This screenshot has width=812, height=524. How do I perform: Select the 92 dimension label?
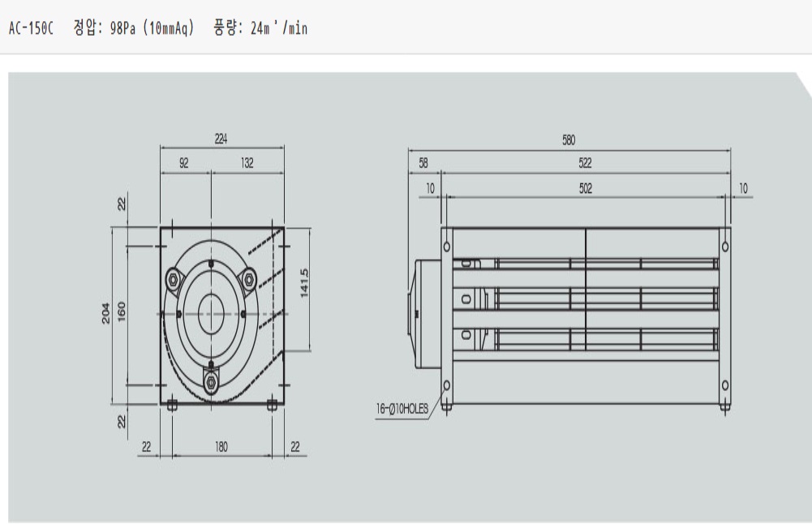click(x=184, y=163)
